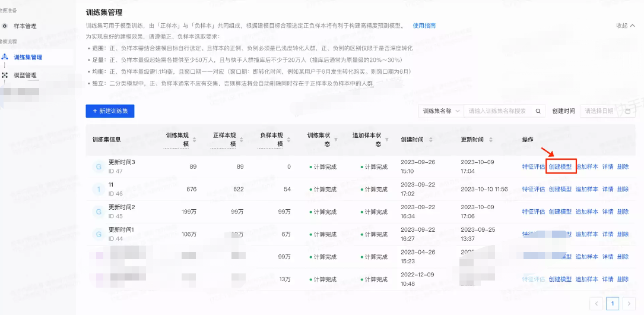The width and height of the screenshot is (644, 315).
Task: Open 详情 for 更新时间2 row
Action: click(x=608, y=212)
